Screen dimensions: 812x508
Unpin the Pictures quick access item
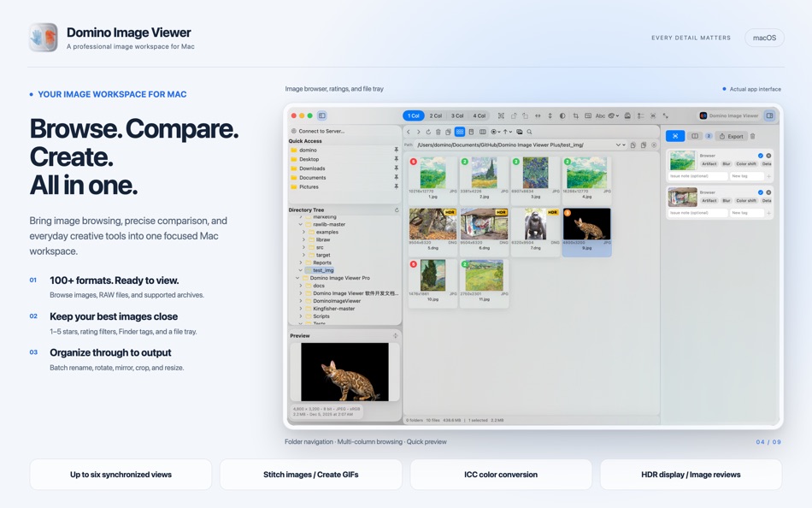[396, 186]
